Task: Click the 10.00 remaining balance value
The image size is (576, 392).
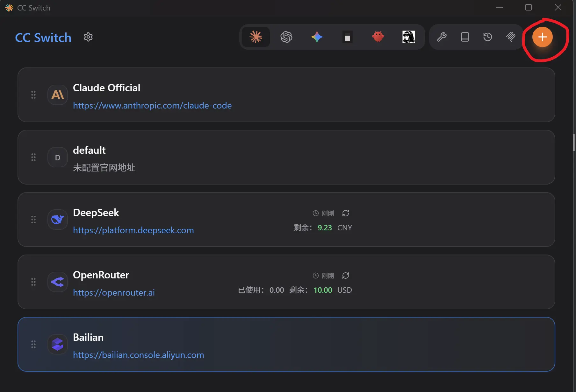Action: [x=323, y=290]
